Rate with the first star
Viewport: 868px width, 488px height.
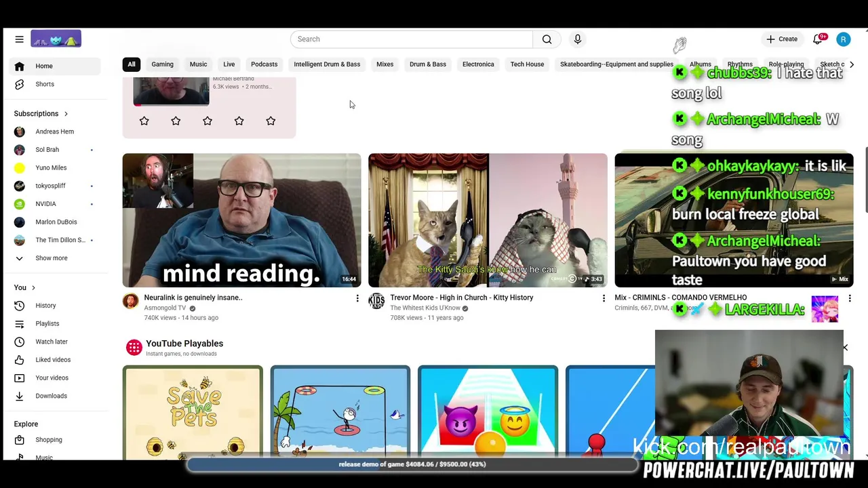[x=144, y=121]
